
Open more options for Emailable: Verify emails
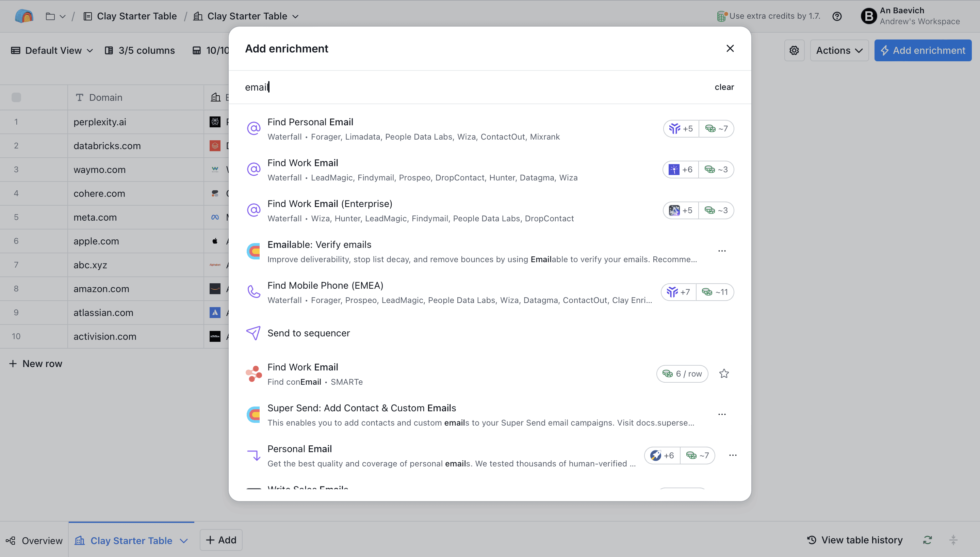722,251
